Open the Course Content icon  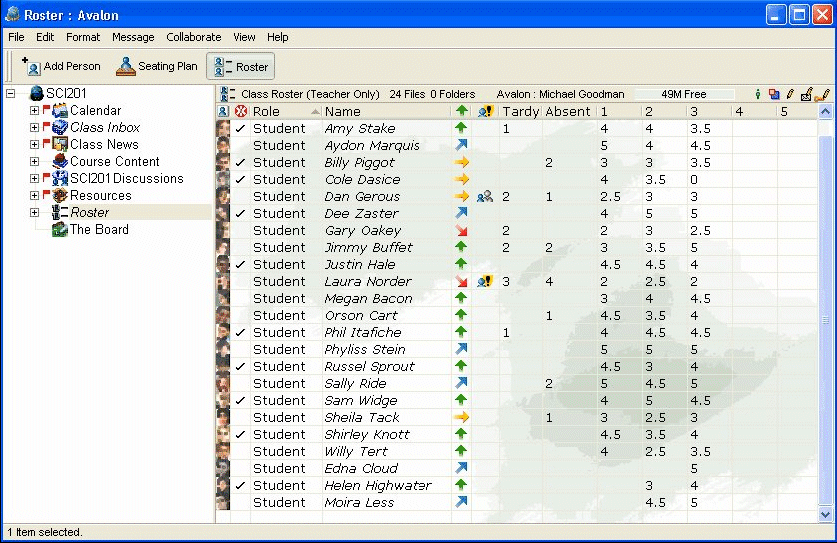(x=60, y=162)
